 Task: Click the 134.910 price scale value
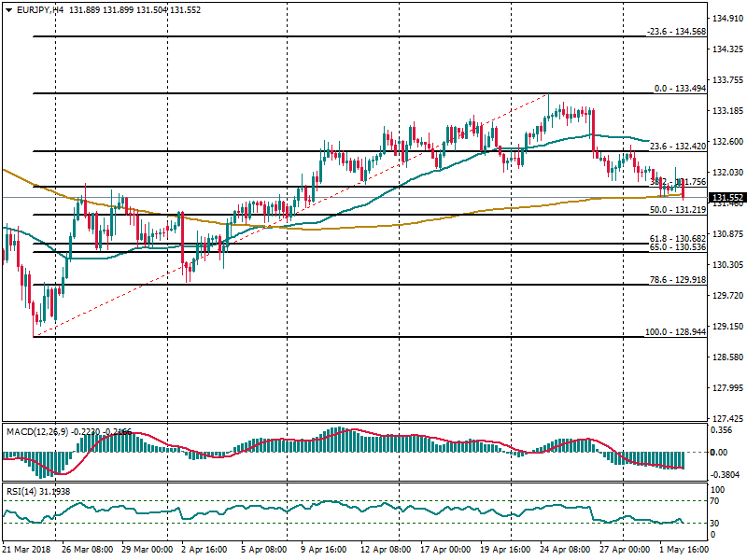pyautogui.click(x=726, y=18)
